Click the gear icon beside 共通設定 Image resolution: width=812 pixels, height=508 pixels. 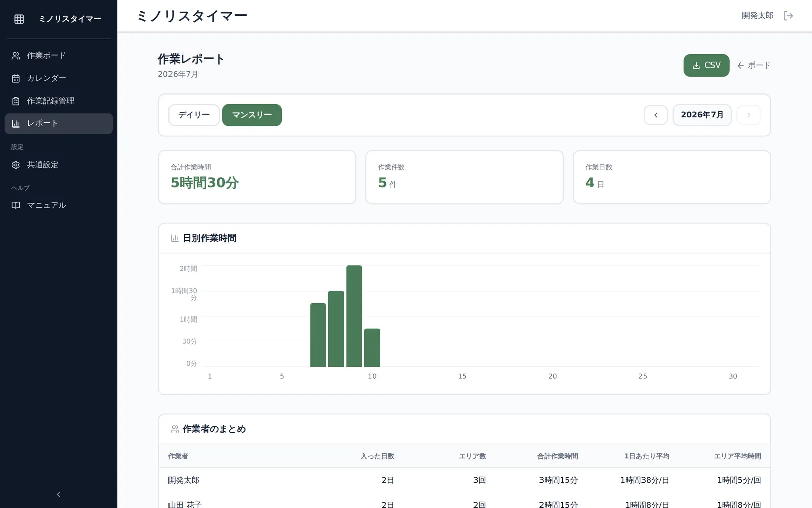coord(16,165)
